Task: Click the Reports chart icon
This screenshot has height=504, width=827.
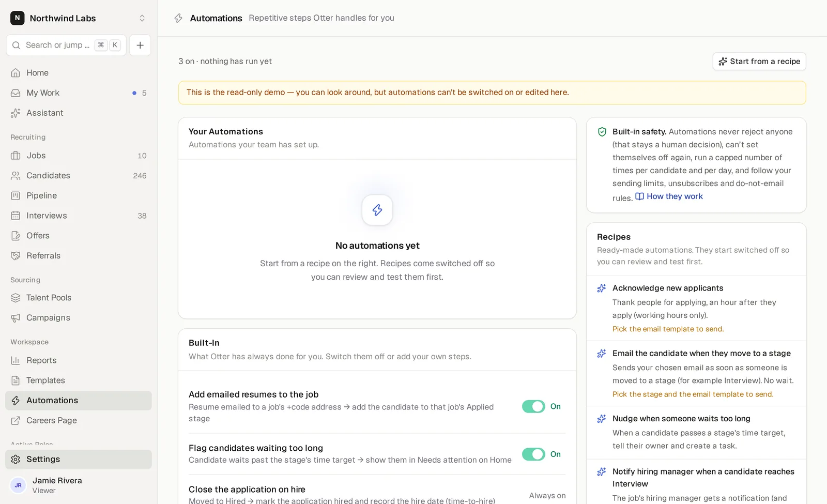Action: 16,360
